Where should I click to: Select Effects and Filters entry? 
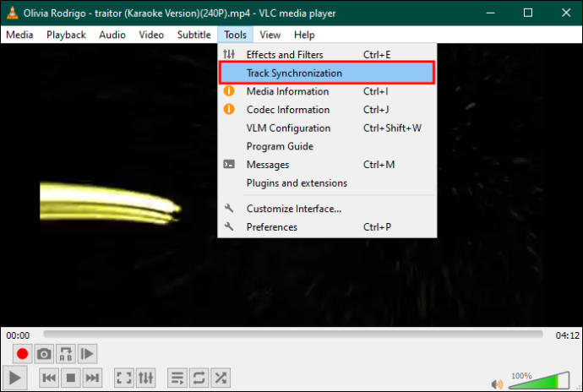(327, 55)
